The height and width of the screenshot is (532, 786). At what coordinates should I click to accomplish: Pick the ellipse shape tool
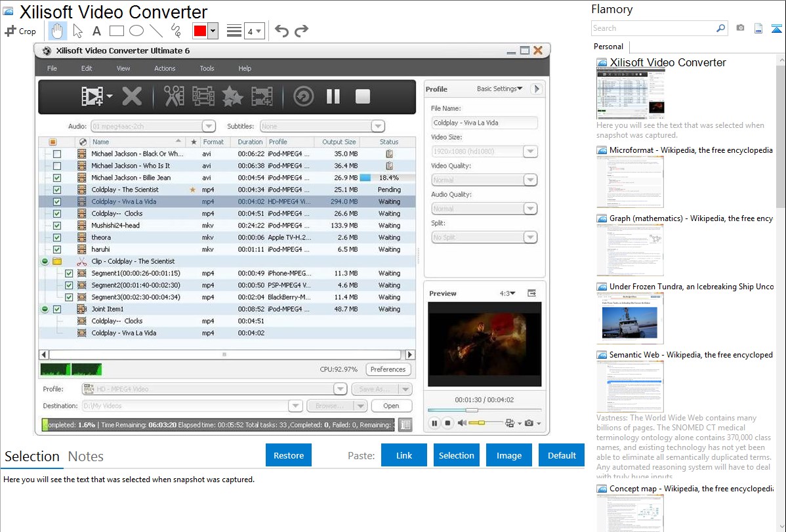tap(136, 31)
